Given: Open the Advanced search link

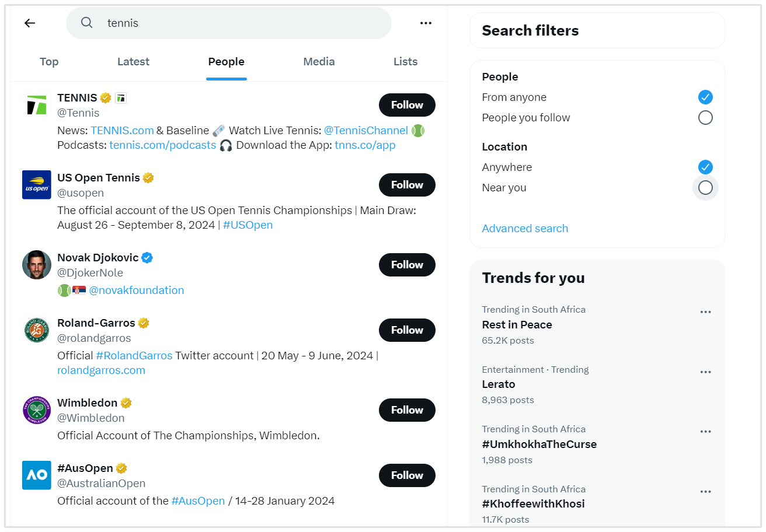Looking at the screenshot, I should click(x=525, y=229).
